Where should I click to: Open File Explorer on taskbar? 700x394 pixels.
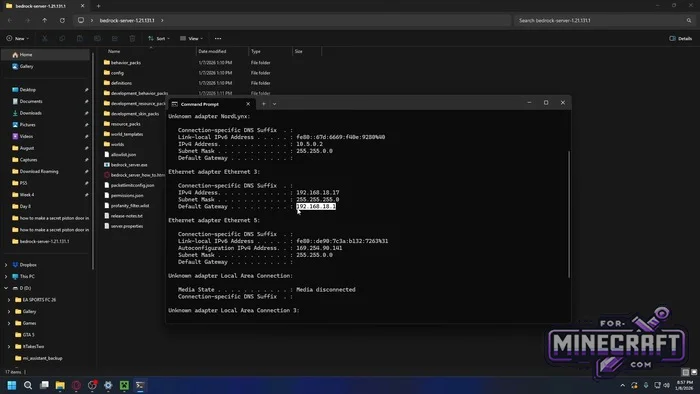coord(60,385)
